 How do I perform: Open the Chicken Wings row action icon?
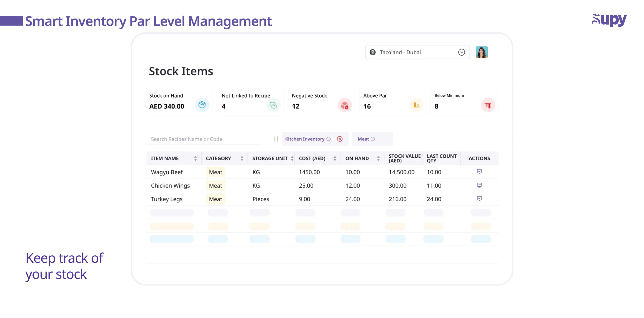point(479,185)
